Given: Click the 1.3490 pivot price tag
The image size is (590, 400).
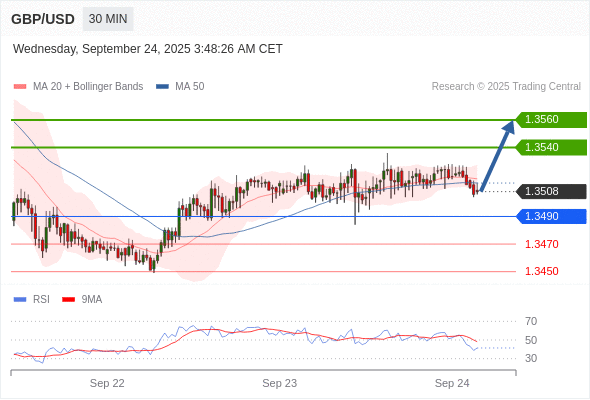Looking at the screenshot, I should pos(551,216).
